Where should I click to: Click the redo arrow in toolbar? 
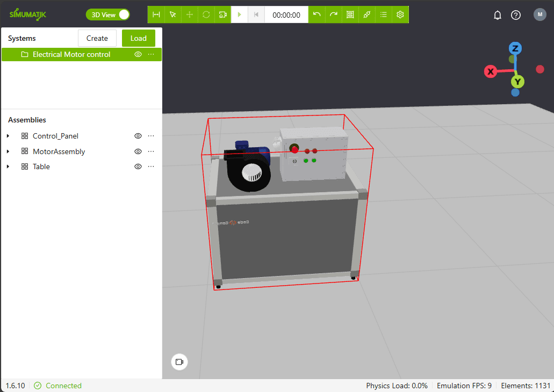[x=334, y=14]
